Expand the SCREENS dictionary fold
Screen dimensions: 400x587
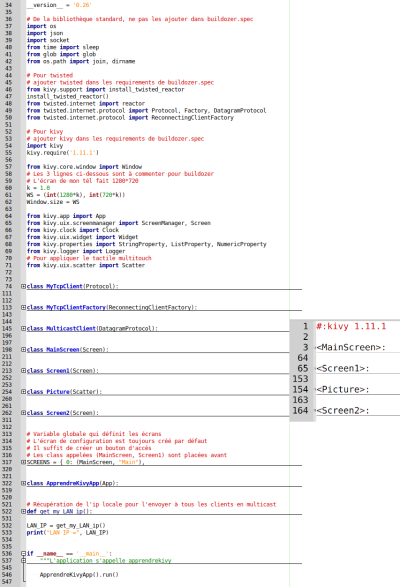23,462
